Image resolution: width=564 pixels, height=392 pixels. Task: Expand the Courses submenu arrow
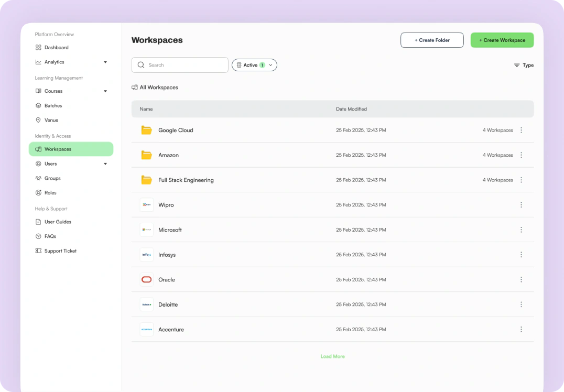click(x=105, y=91)
